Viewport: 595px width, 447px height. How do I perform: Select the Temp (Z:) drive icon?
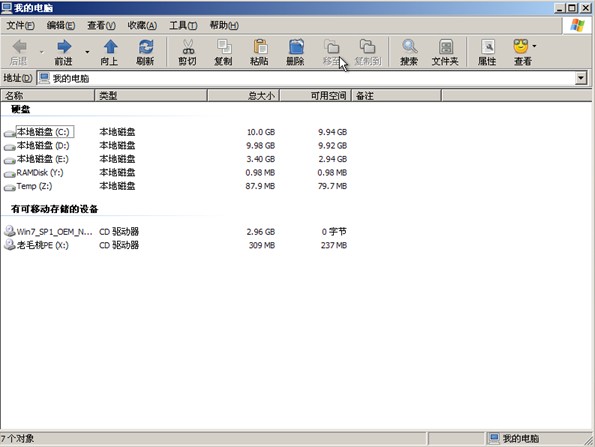pos(9,187)
